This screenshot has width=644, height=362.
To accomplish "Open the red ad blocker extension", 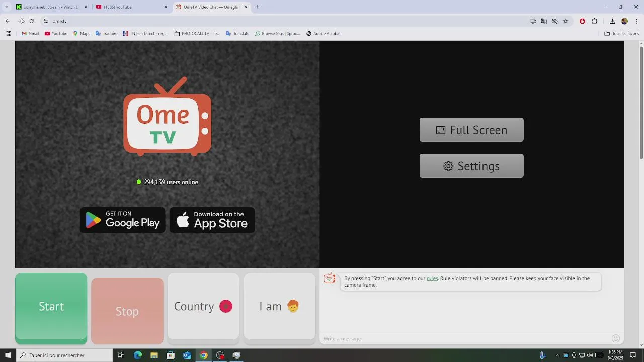I will [x=582, y=21].
